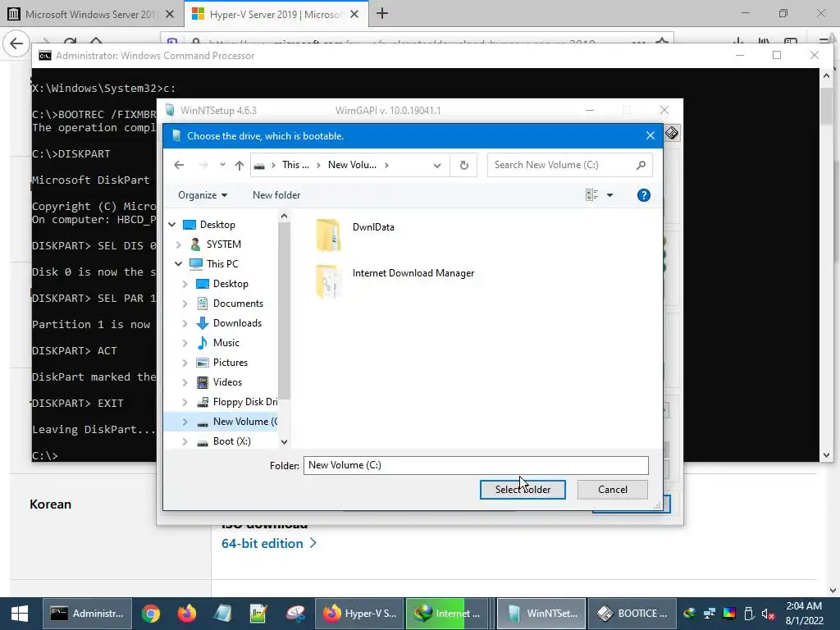840x630 pixels.
Task: Switch to WinNTSetup taskbar button
Action: [541, 614]
